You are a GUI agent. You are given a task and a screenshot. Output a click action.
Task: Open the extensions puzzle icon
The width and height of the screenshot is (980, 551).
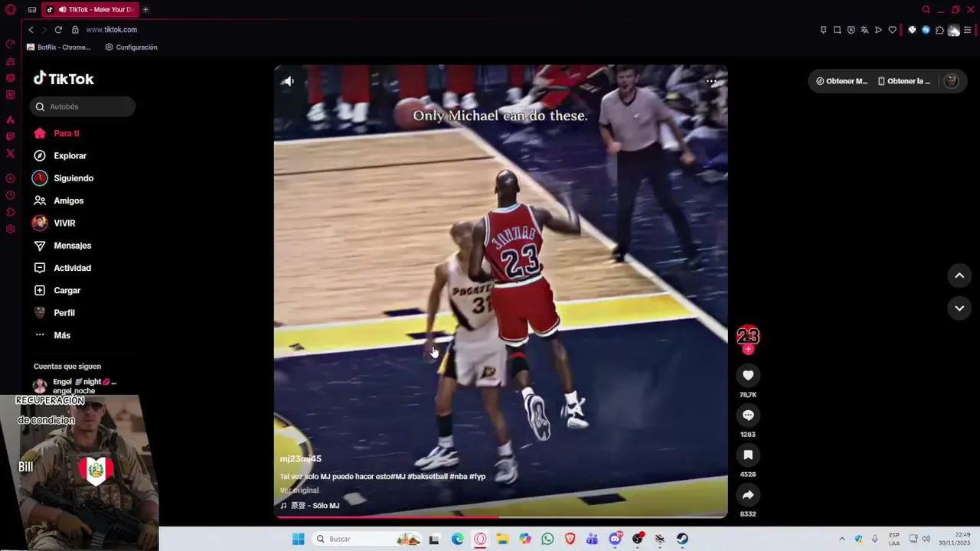(939, 30)
